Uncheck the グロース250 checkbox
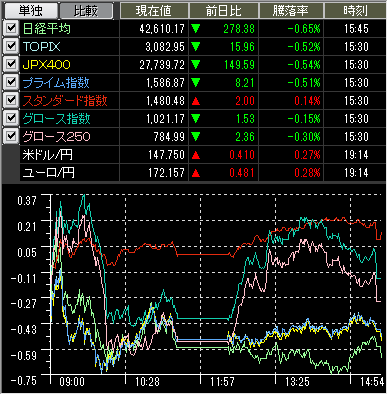Image resolution: width=388 pixels, height=395 pixels. pos(11,136)
